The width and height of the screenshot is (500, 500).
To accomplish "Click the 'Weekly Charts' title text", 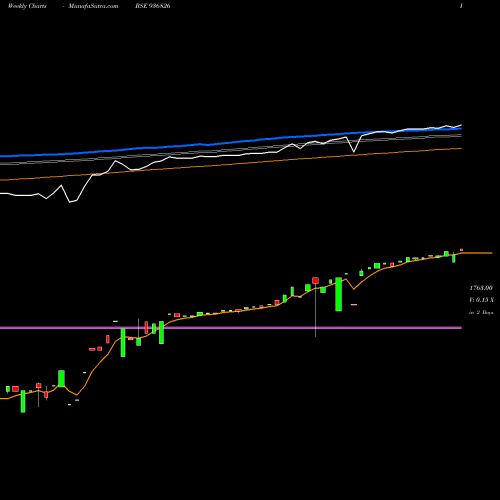I will pyautogui.click(x=27, y=6).
